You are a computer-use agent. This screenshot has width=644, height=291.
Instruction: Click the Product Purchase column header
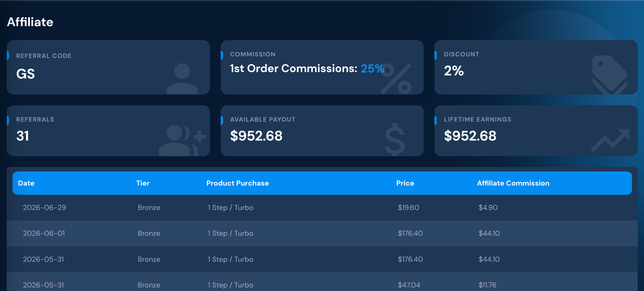(x=237, y=183)
